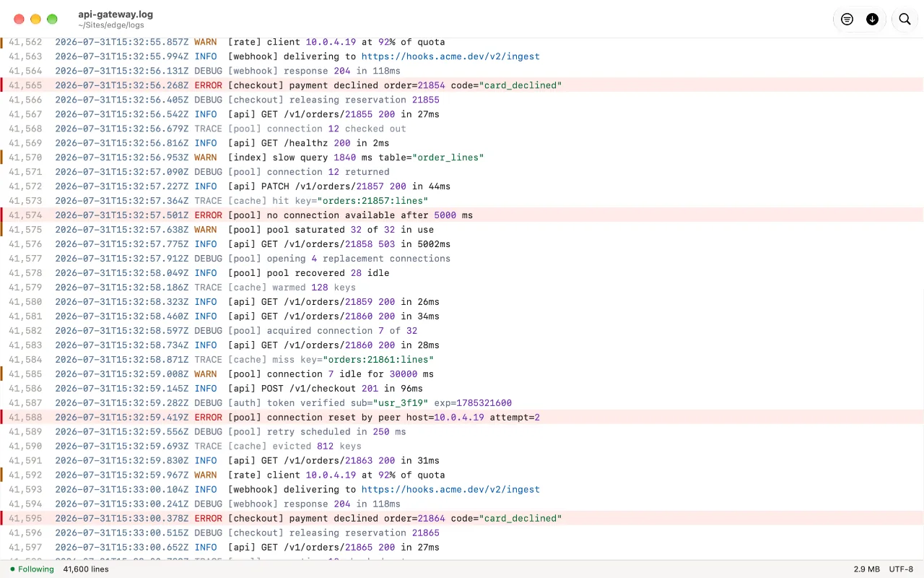Select the "no connection available after 5000 ms" message
This screenshot has height=578, width=924.
370,215
